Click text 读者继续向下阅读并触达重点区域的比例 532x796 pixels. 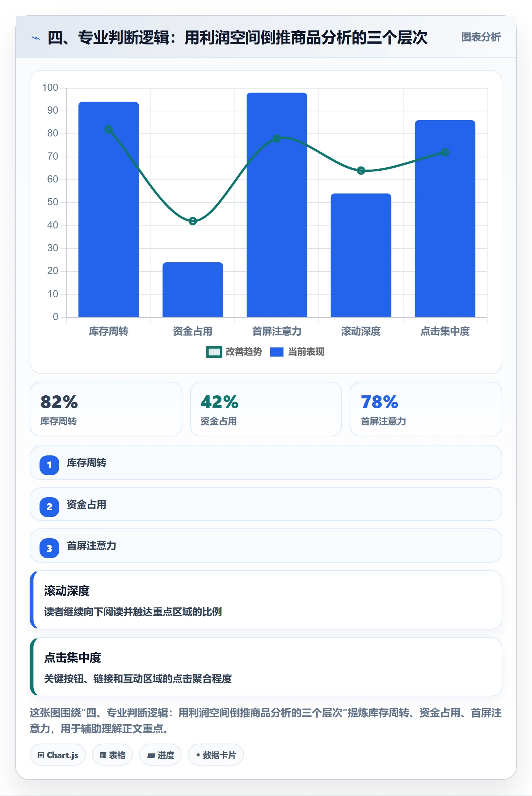click(x=133, y=612)
